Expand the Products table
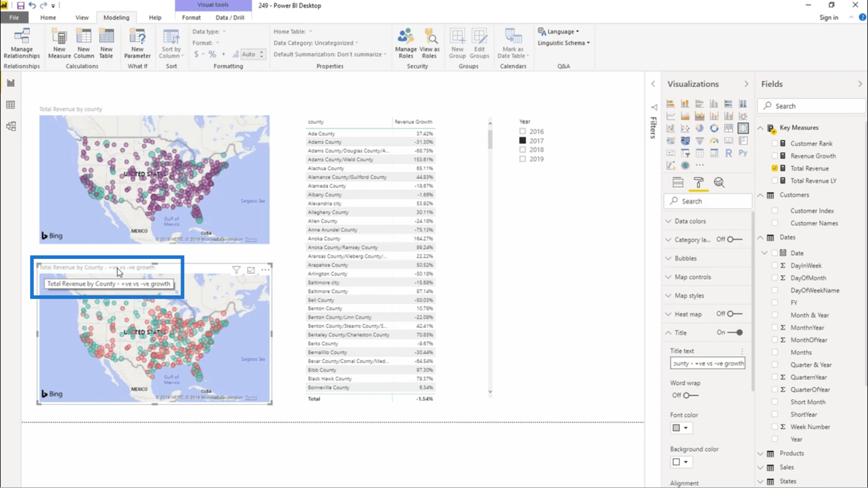The width and height of the screenshot is (868, 488). 761,453
